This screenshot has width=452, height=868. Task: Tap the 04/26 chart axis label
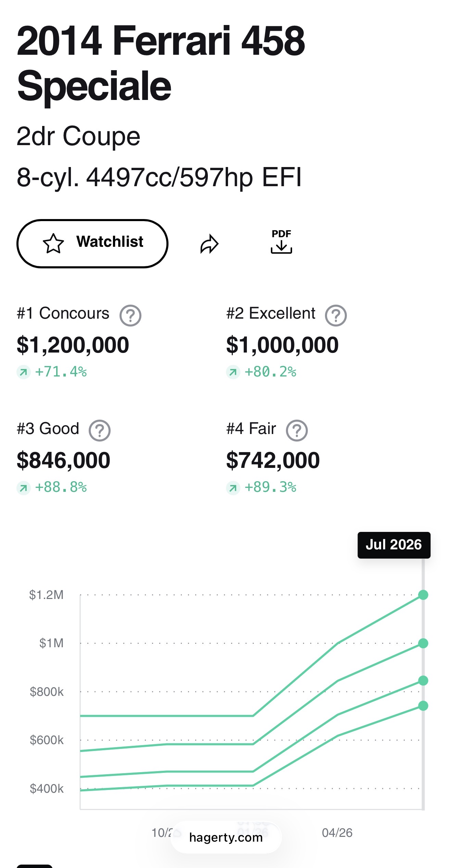click(337, 832)
